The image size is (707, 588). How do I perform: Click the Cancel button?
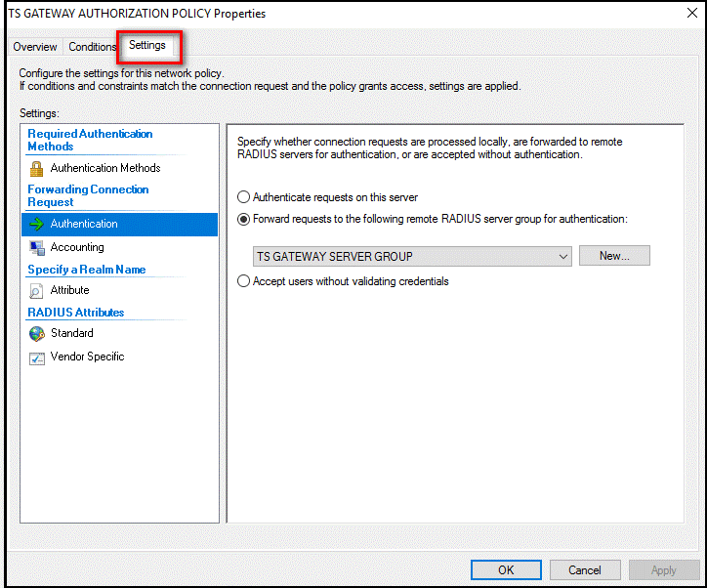(x=585, y=570)
